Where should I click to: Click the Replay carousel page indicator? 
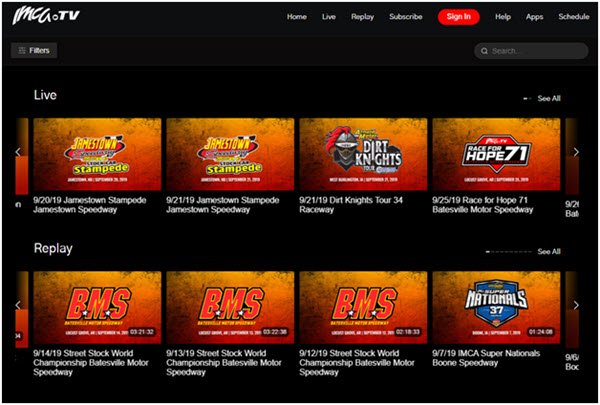pyautogui.click(x=509, y=251)
